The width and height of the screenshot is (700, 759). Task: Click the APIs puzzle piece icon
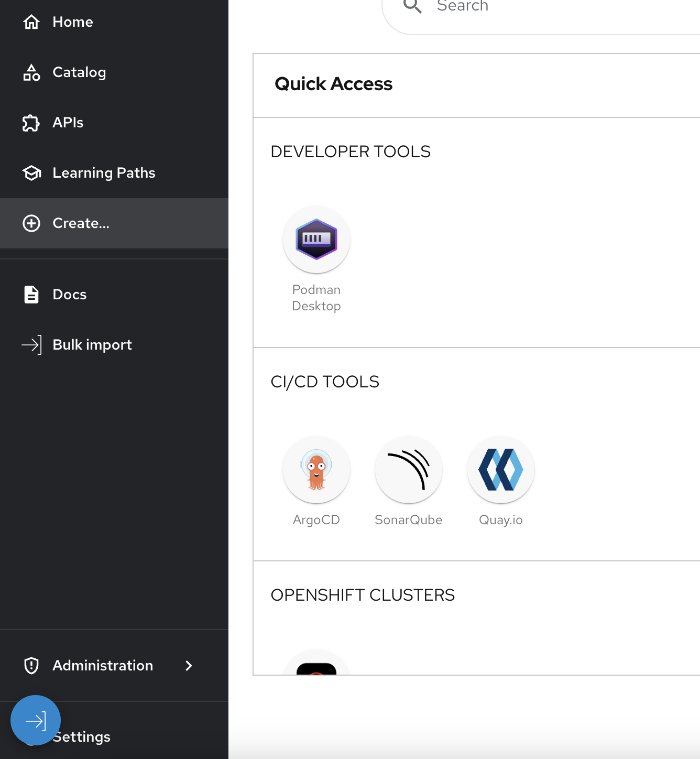click(x=31, y=123)
